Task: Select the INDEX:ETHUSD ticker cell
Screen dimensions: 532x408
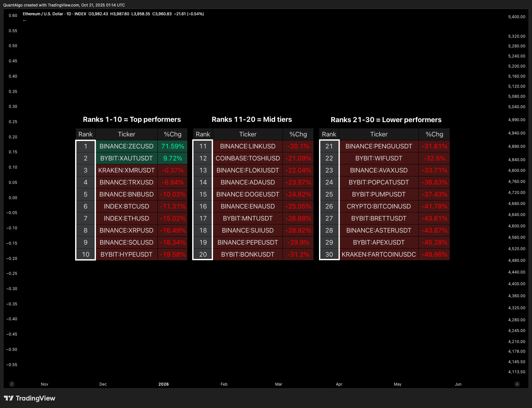Action: tap(126, 218)
